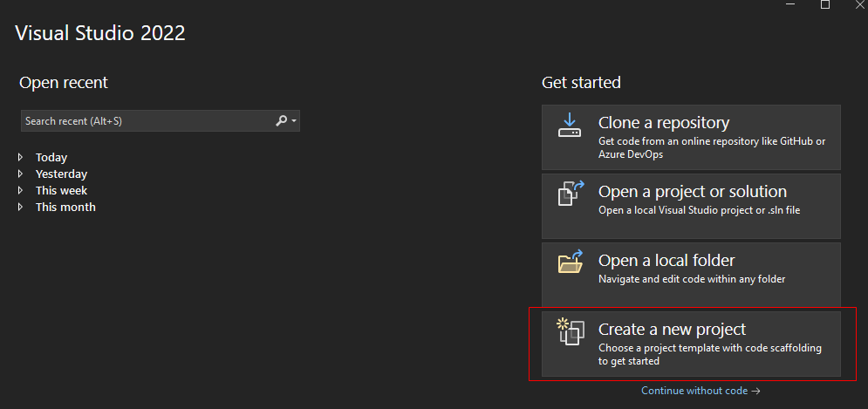868x409 pixels.
Task: Click the magnifier icon in Search recent
Action: pyautogui.click(x=281, y=120)
